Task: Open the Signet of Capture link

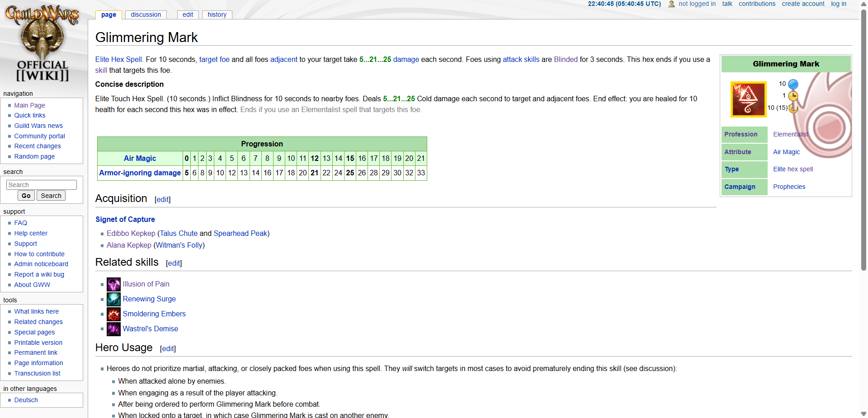Action: point(125,219)
